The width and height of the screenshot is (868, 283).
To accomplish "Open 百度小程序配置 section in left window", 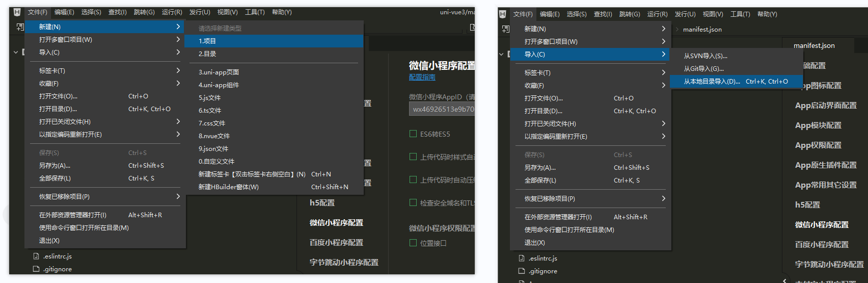I will pyautogui.click(x=337, y=243).
